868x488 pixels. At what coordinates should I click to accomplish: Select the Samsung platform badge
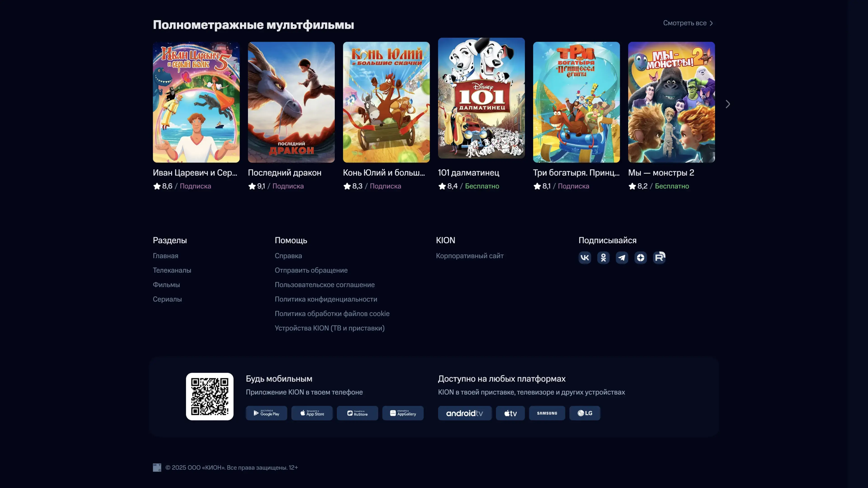point(547,413)
